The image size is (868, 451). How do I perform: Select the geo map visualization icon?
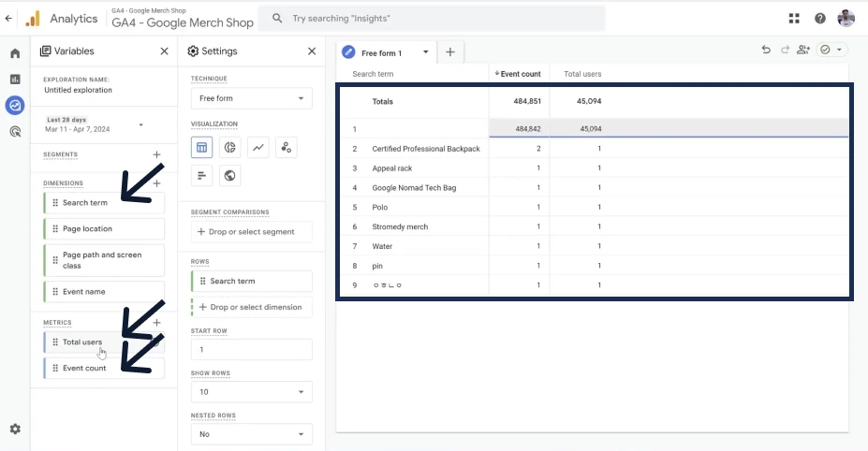point(229,175)
